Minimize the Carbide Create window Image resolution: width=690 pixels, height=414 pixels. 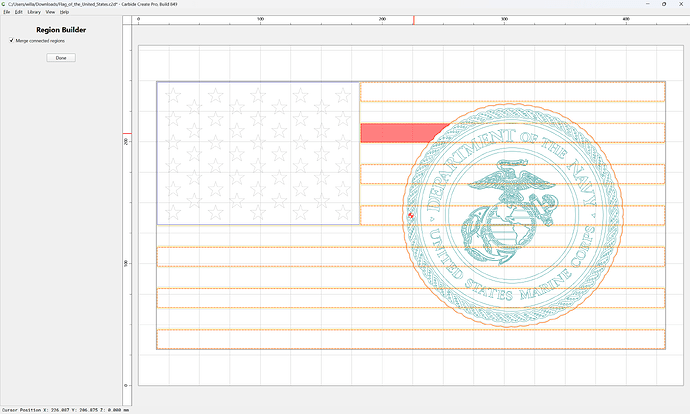pos(647,4)
